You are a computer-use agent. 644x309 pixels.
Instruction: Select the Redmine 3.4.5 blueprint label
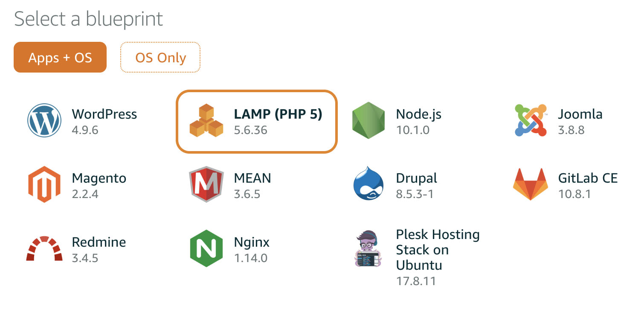tap(99, 249)
